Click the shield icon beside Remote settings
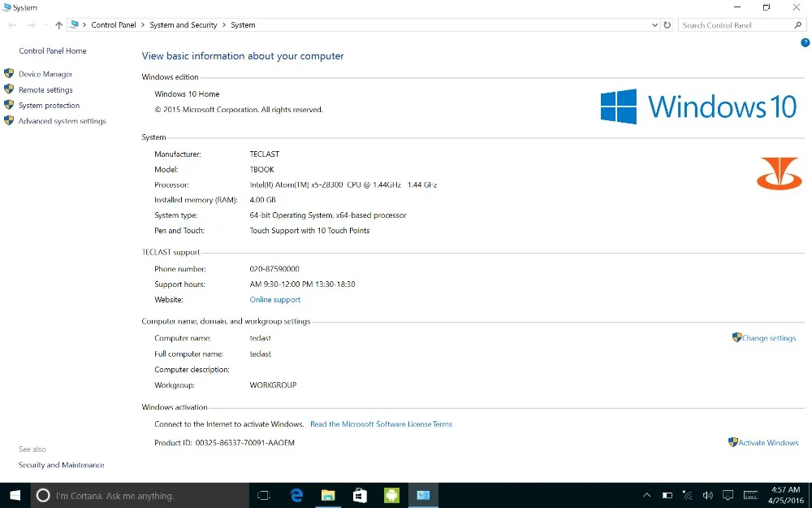Screen dimensions: 812x508 tap(9, 89)
